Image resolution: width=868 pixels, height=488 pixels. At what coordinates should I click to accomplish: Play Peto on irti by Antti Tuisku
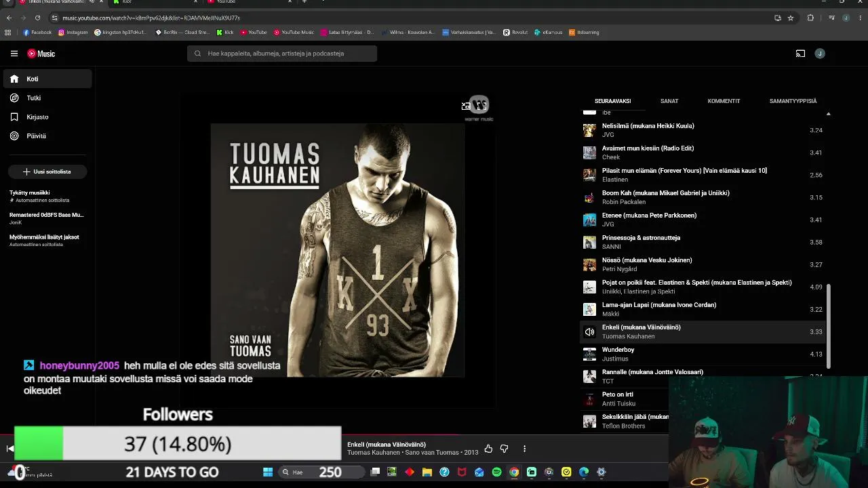[625, 399]
